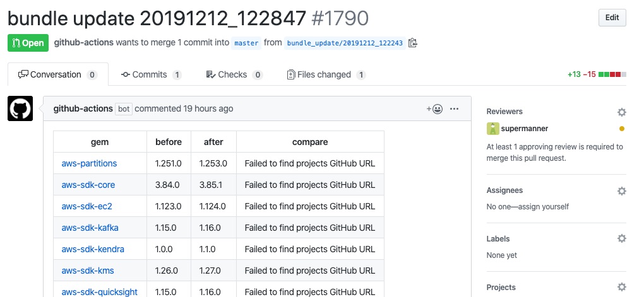Click the after column header
Image resolution: width=644 pixels, height=297 pixels.
click(x=213, y=142)
